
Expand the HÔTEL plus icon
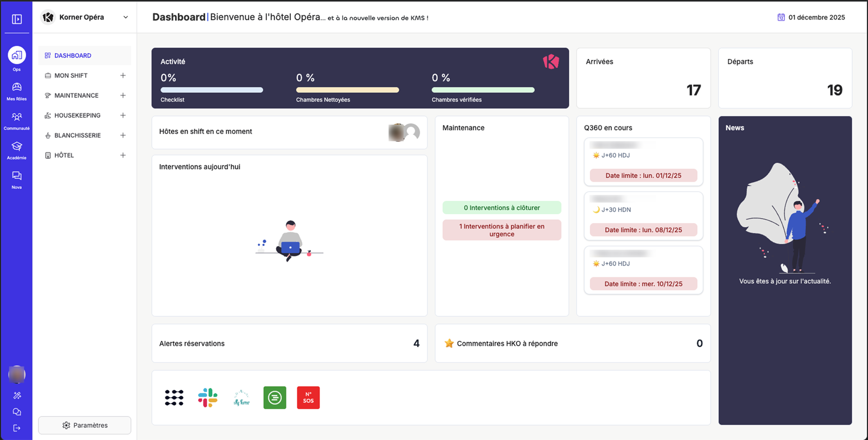(123, 155)
